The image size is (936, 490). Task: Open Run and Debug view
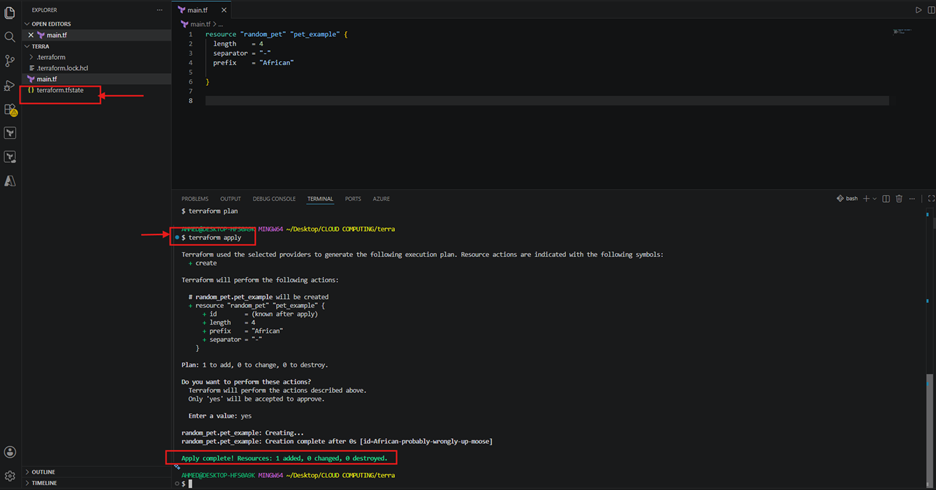(x=10, y=85)
